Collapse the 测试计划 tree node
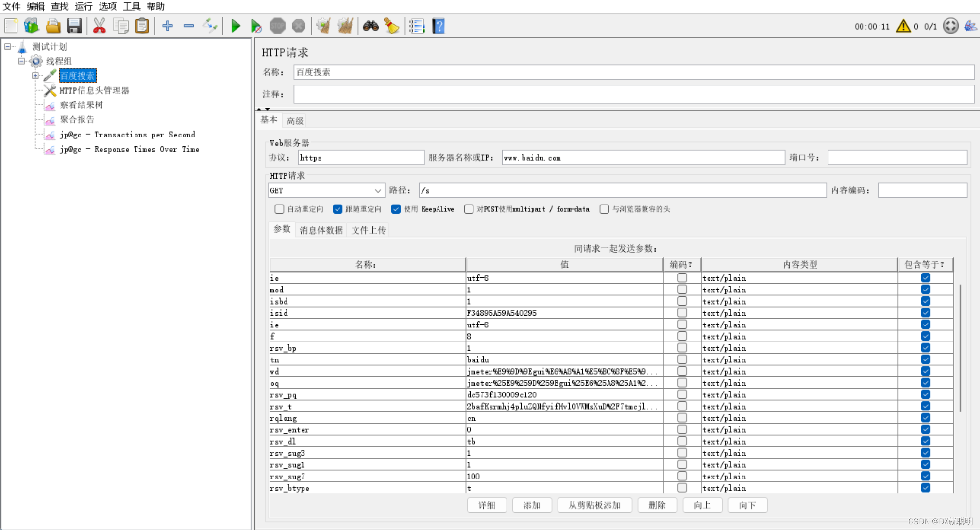 point(8,47)
